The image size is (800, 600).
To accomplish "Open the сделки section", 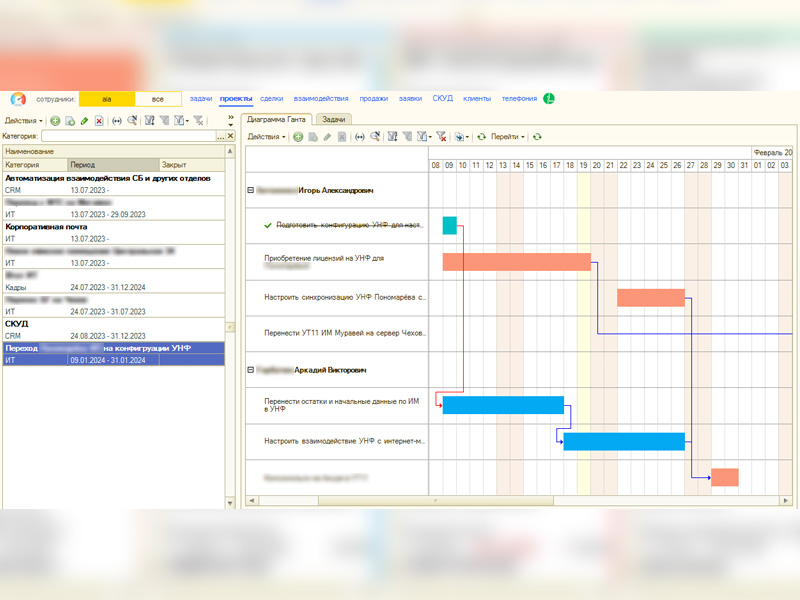I will pos(271,99).
